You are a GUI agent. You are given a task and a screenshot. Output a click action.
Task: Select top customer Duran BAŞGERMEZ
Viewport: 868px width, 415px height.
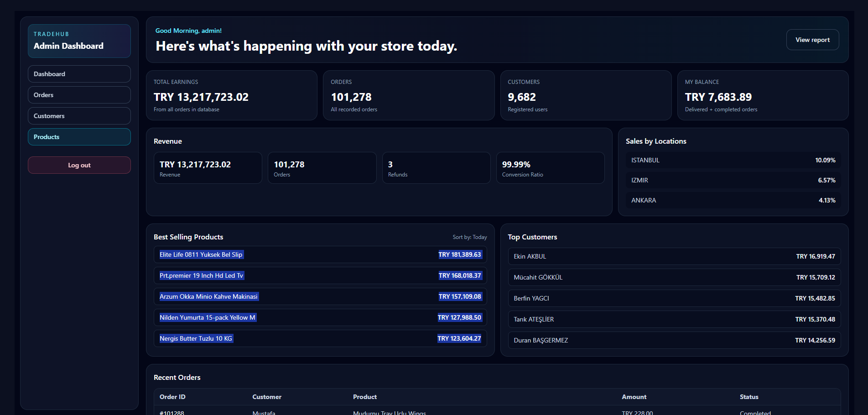(674, 340)
